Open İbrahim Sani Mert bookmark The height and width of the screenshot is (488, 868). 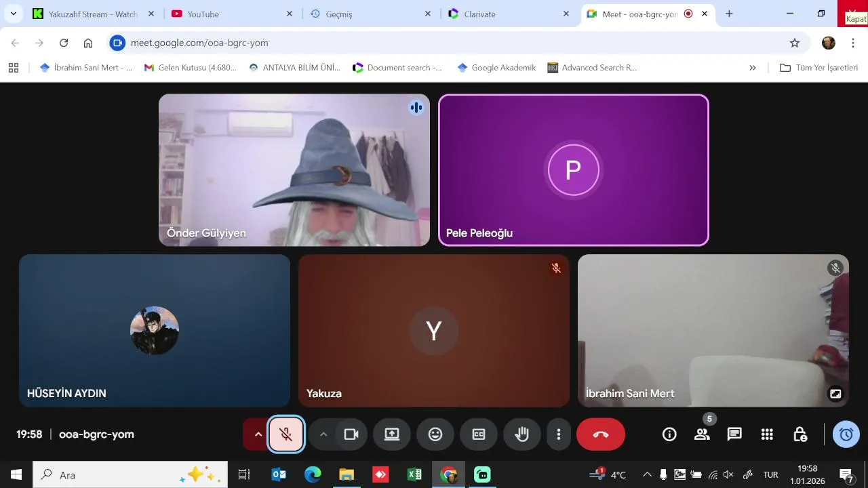tap(86, 68)
